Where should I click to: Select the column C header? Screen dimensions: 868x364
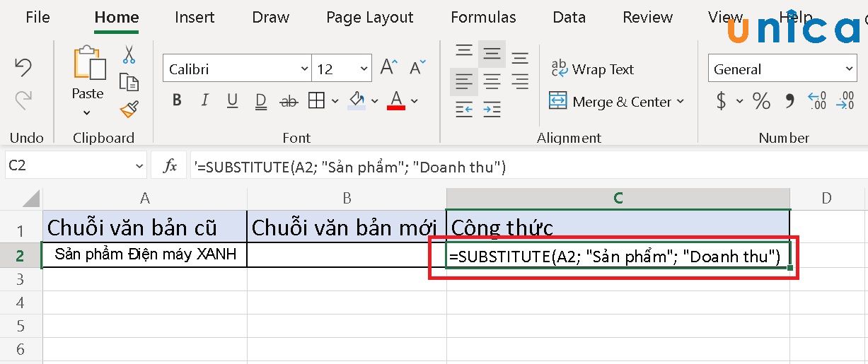618,199
